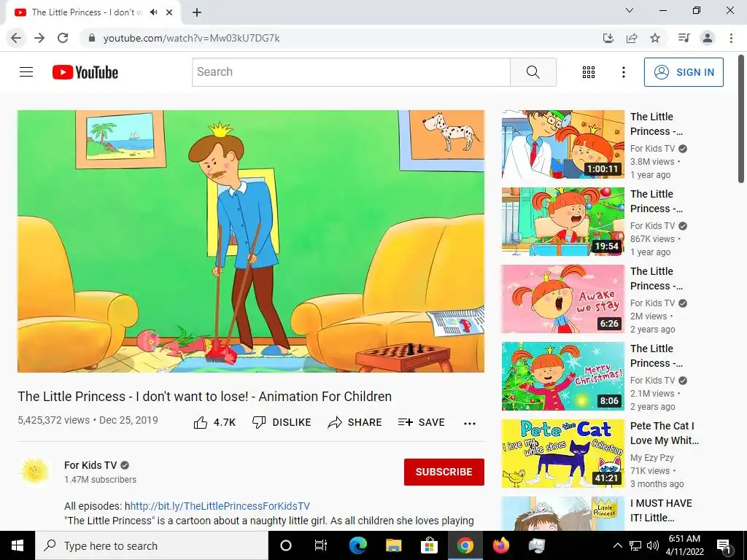Bookmark this page with the star
Viewport: 747px width, 560px height.
pyautogui.click(x=655, y=38)
